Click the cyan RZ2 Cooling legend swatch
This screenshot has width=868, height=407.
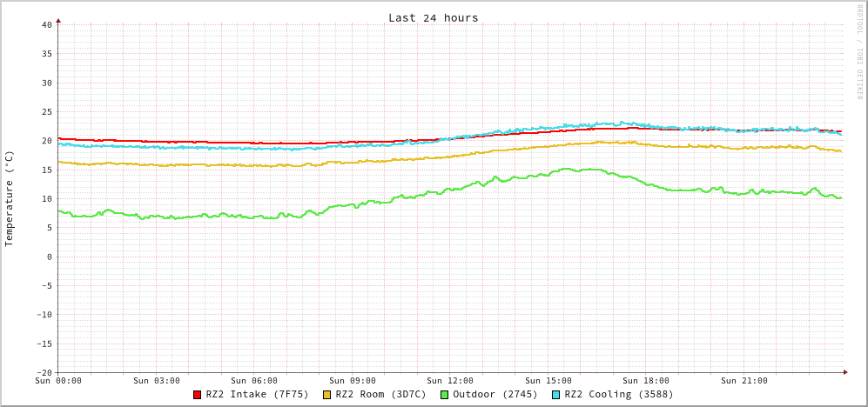tap(555, 395)
